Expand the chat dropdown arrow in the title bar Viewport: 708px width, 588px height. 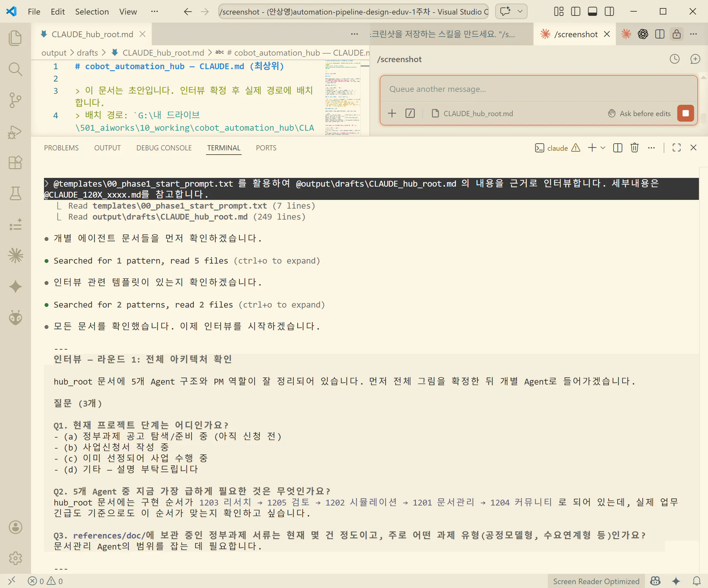(x=520, y=11)
